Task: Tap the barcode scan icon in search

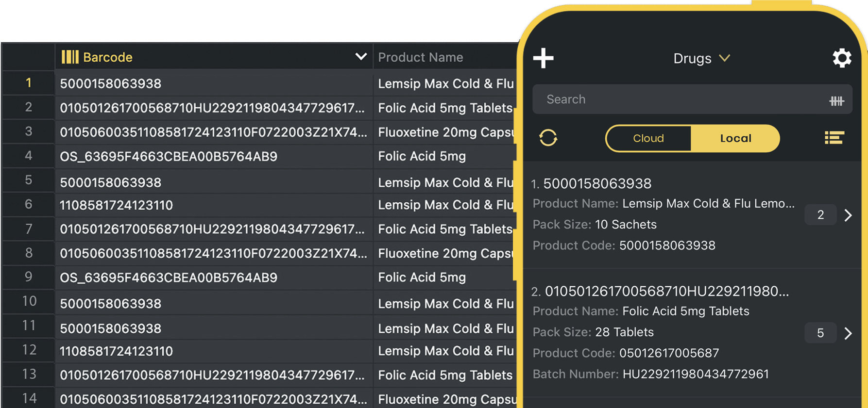Action: [836, 101]
